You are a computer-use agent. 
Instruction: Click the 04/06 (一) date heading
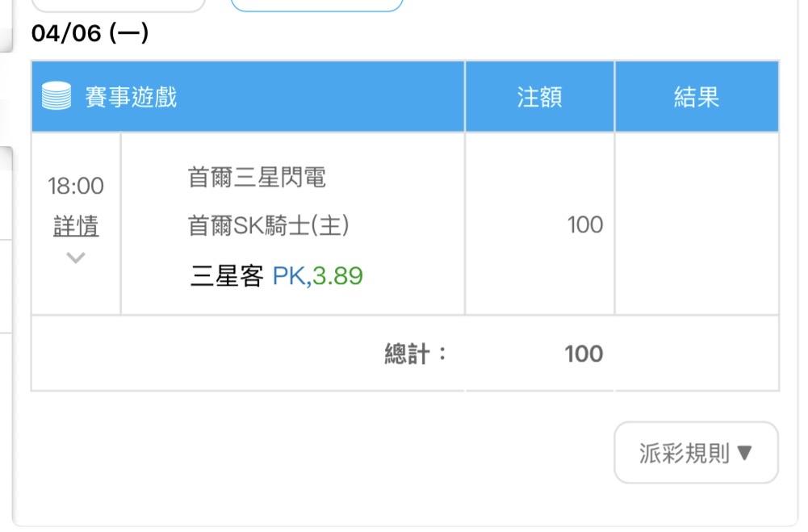(90, 34)
